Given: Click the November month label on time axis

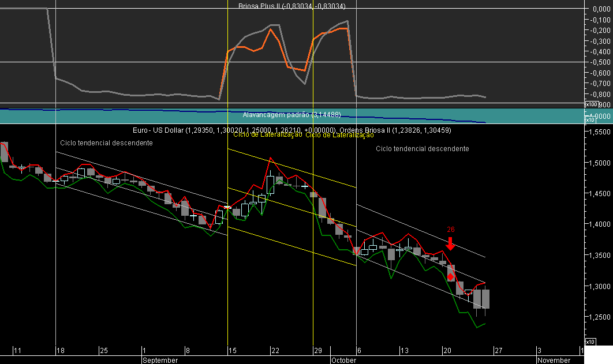Looking at the screenshot, I should click(x=554, y=360).
